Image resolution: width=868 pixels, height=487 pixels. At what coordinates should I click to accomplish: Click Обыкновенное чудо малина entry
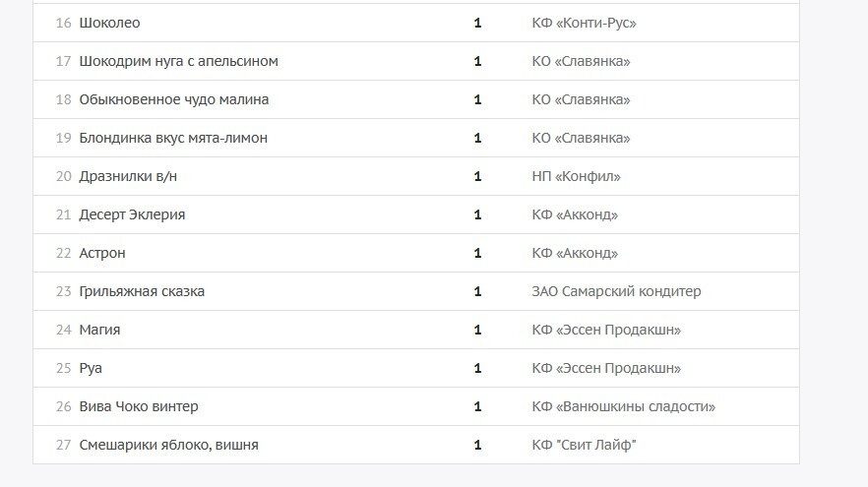[x=174, y=99]
